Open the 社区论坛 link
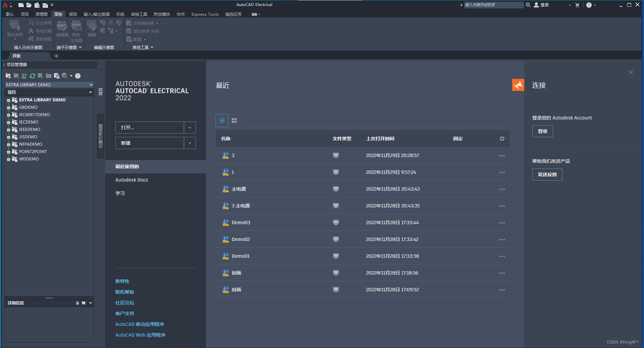Image resolution: width=644 pixels, height=348 pixels. click(125, 303)
